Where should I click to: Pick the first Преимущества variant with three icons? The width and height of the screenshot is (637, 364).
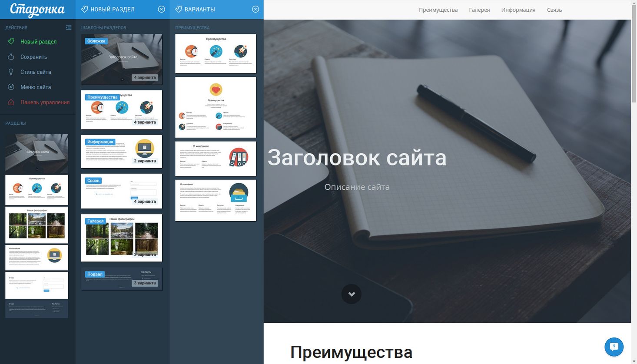pos(216,54)
